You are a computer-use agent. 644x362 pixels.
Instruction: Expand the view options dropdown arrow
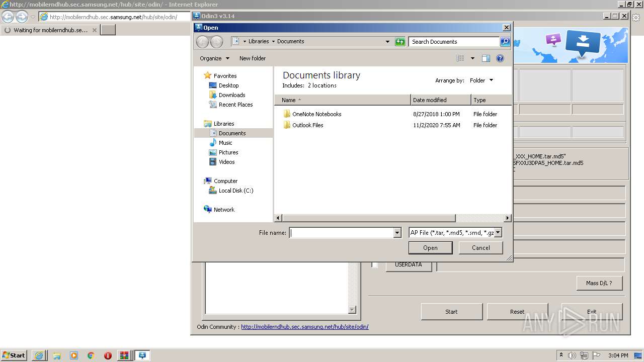point(472,58)
